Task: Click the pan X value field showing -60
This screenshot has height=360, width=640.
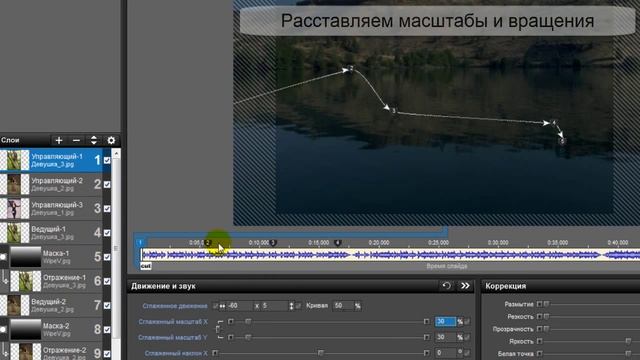Action: 240,306
